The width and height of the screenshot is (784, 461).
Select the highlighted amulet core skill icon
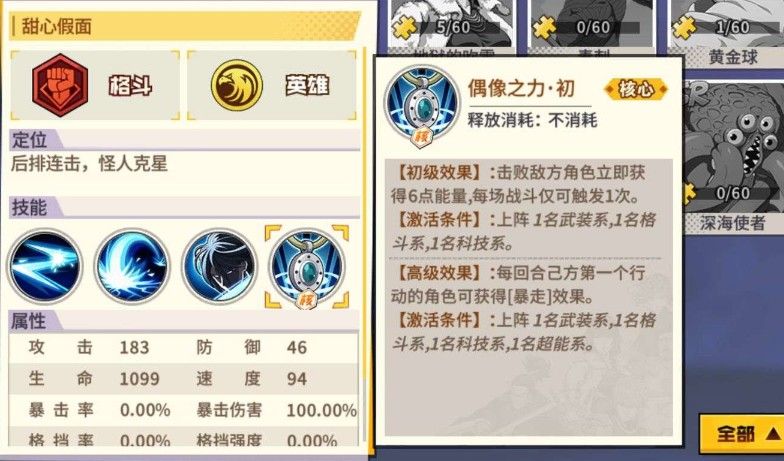[306, 267]
